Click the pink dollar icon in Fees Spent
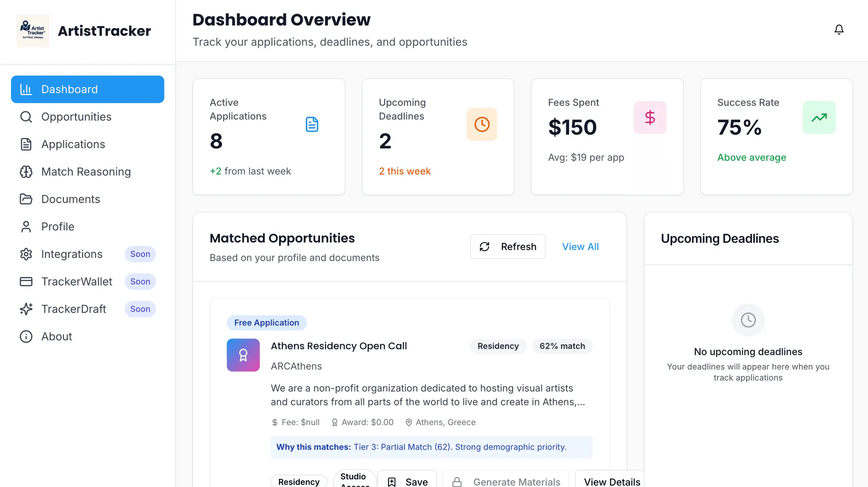Image resolution: width=868 pixels, height=487 pixels. pos(650,118)
